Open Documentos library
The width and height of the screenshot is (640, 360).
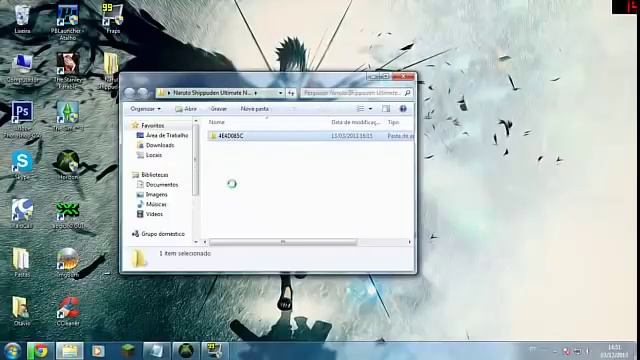[x=162, y=184]
